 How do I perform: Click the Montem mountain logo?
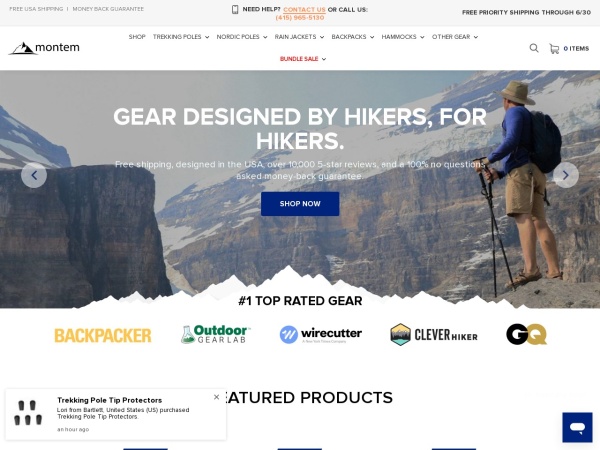44,48
